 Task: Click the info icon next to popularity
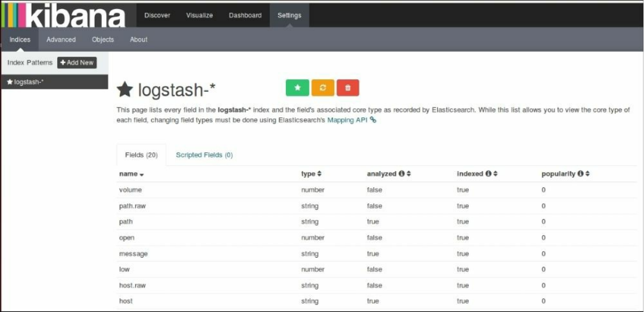(x=580, y=174)
